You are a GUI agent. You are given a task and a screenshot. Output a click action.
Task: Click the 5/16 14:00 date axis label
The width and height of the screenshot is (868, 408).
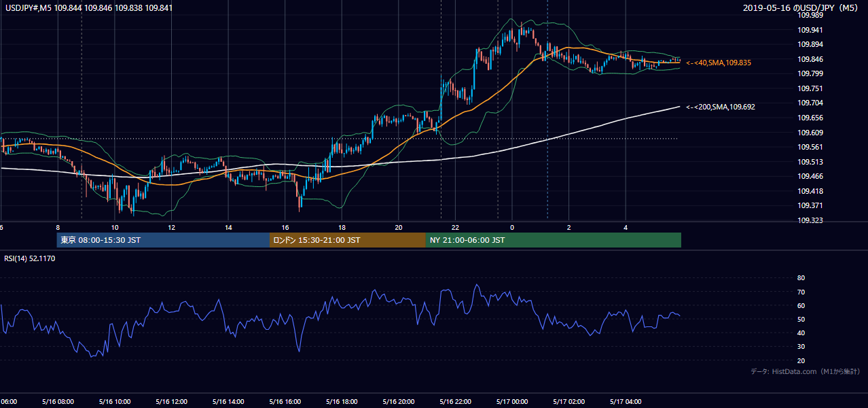[228, 402]
